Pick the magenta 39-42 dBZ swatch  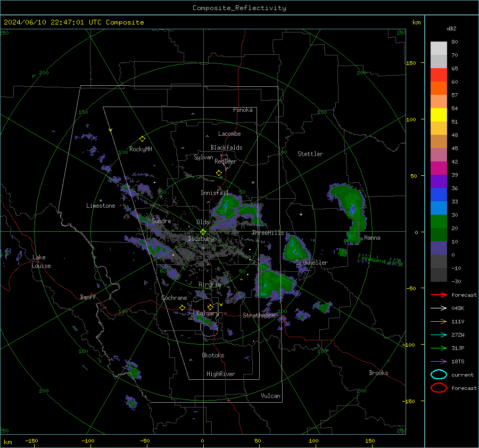(x=439, y=168)
